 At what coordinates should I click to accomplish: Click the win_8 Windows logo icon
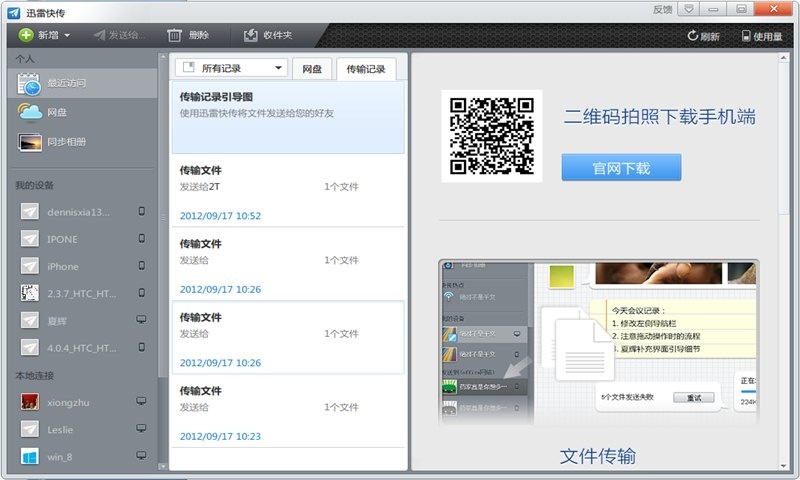coord(30,457)
